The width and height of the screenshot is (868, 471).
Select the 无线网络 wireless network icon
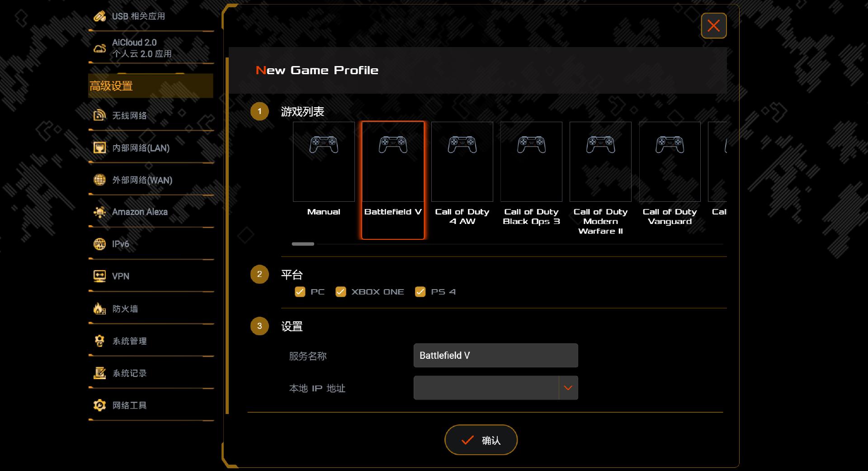pos(99,115)
